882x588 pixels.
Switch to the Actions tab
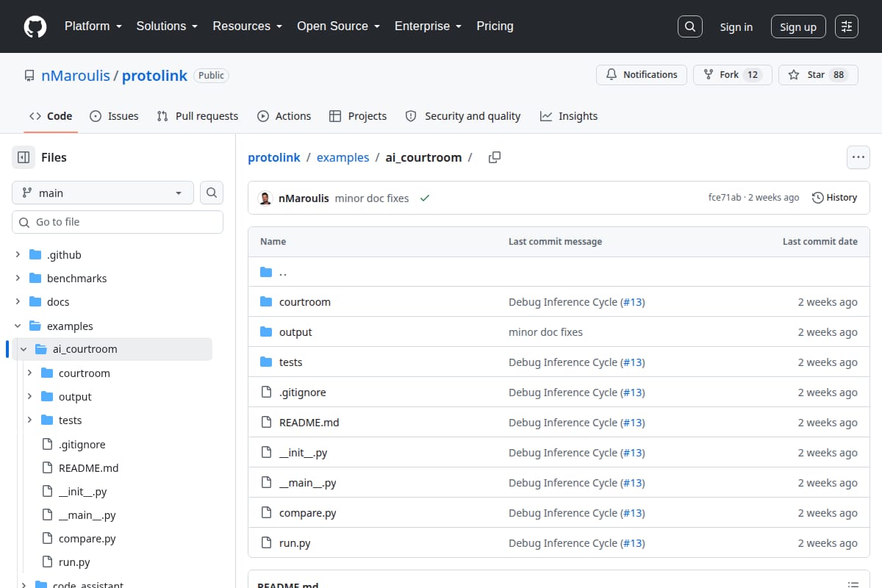pos(284,116)
